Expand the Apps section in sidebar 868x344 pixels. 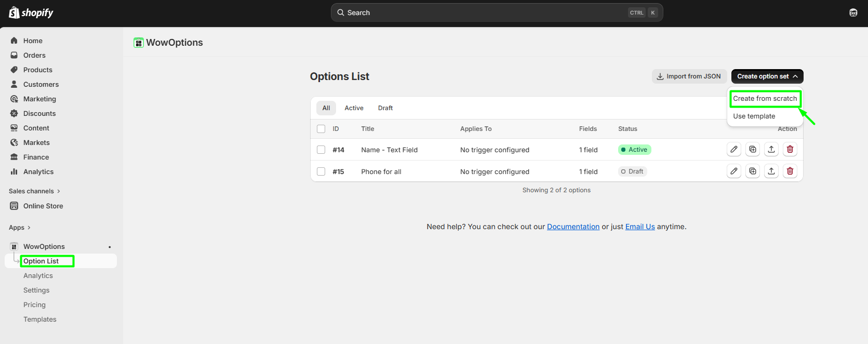(20, 228)
